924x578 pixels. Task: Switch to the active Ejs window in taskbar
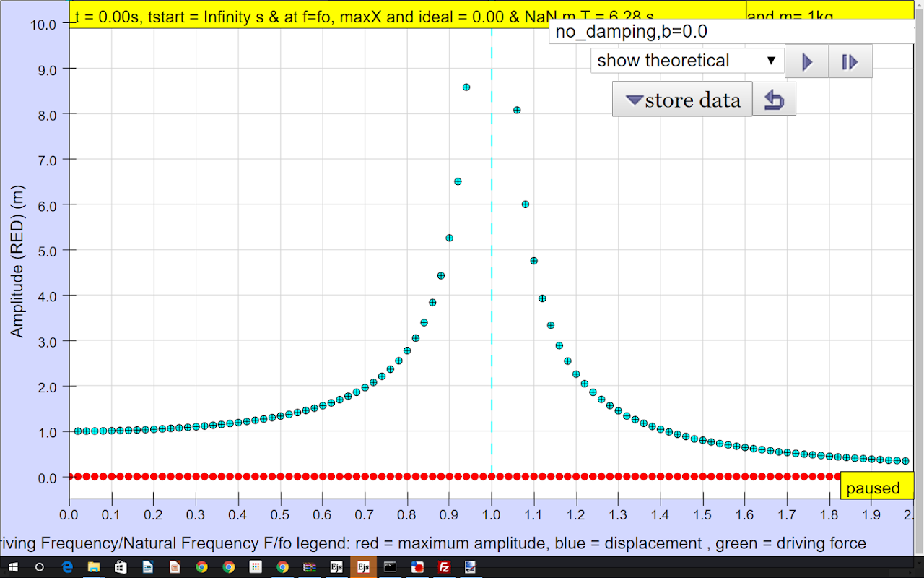[x=363, y=567]
